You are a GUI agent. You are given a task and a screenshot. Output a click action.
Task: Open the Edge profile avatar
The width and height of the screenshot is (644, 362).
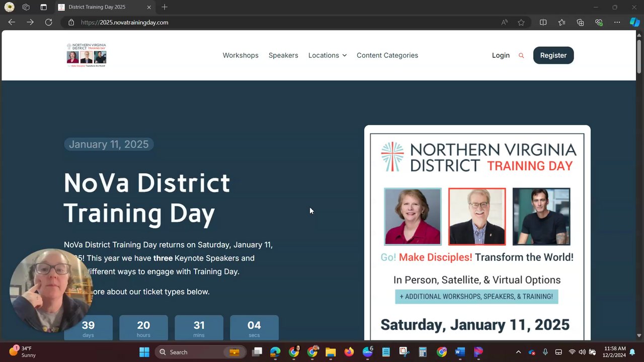(9, 7)
